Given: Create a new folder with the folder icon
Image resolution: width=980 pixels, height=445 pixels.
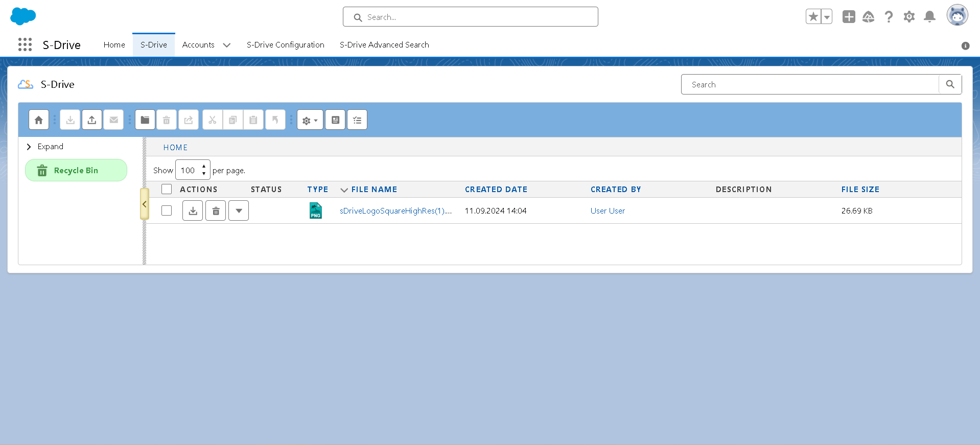Looking at the screenshot, I should click(145, 120).
